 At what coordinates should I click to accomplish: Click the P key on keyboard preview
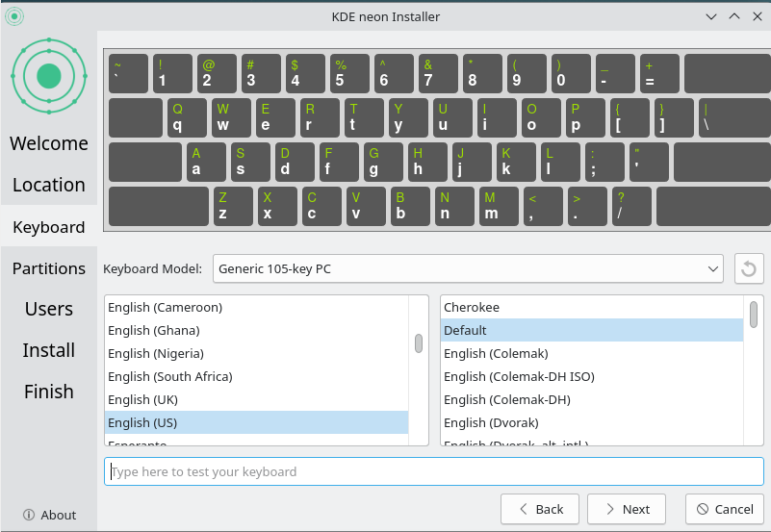point(585,118)
